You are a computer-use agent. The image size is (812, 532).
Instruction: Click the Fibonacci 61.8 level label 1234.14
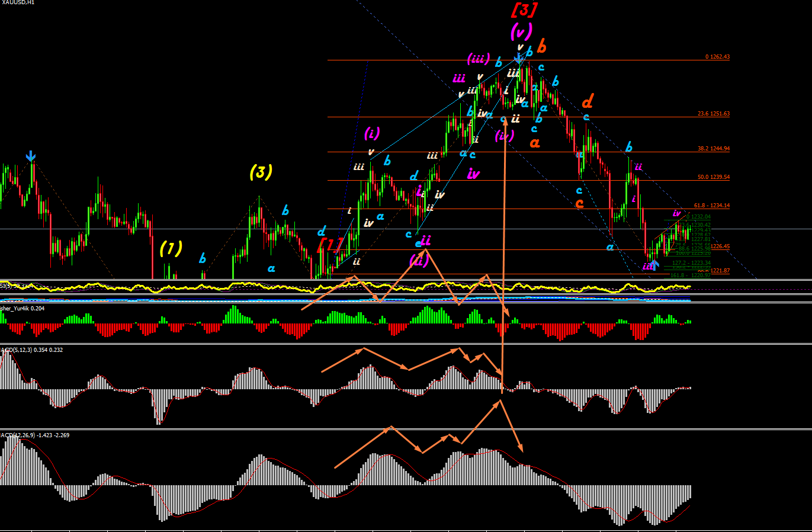point(712,206)
